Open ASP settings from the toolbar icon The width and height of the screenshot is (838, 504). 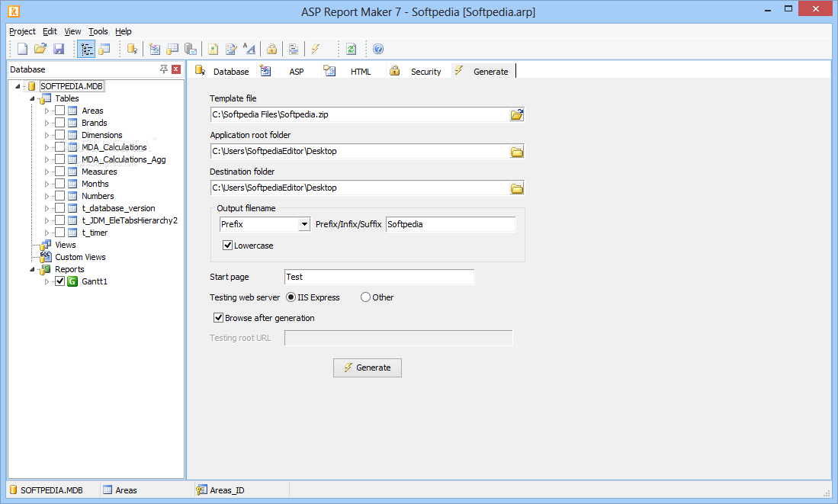pos(155,49)
